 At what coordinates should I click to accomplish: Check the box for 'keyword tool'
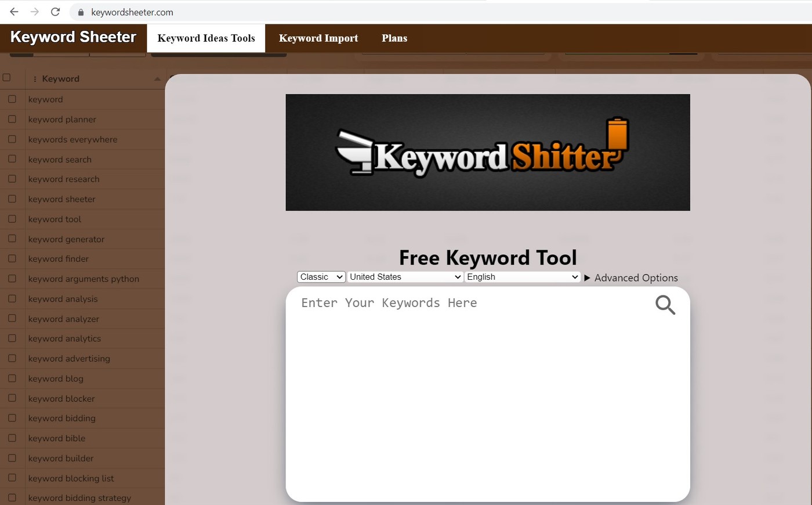click(12, 219)
